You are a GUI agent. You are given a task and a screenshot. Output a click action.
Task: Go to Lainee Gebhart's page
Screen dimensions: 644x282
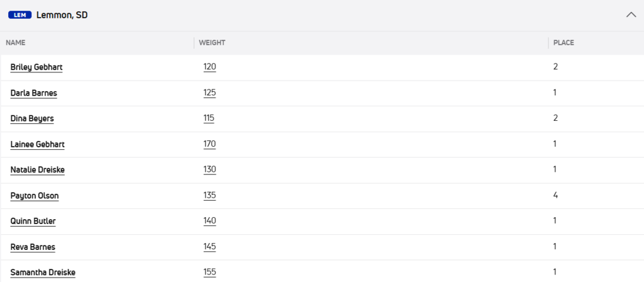38,144
